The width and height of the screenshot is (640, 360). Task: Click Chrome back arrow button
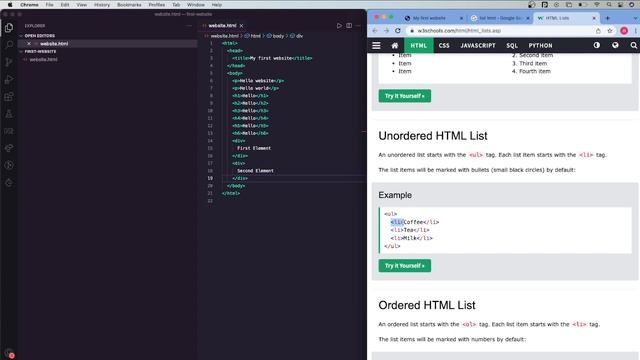click(x=375, y=31)
